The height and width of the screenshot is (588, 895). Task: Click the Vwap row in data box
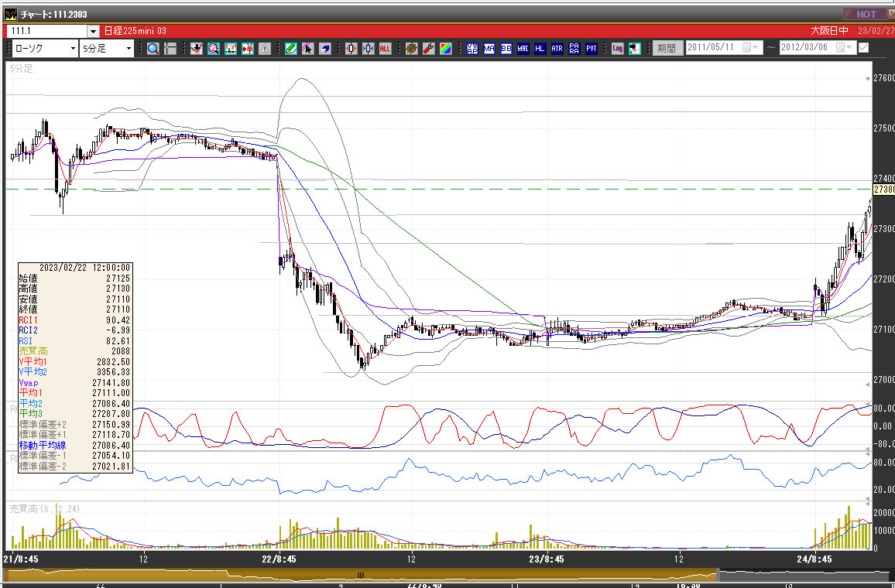point(75,383)
